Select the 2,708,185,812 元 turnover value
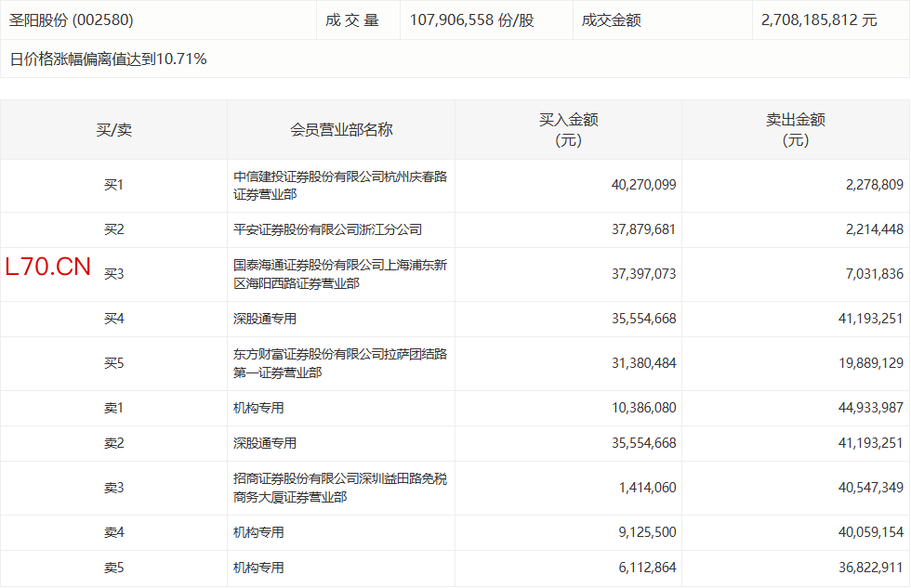The height and width of the screenshot is (588, 911). pyautogui.click(x=818, y=20)
